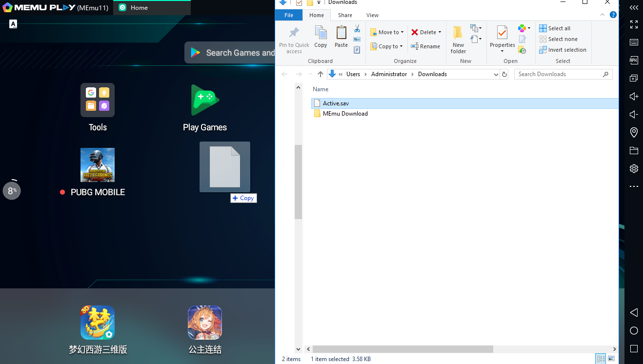The width and height of the screenshot is (643, 364).
Task: Click the Search Downloads input field
Action: pyautogui.click(x=559, y=74)
